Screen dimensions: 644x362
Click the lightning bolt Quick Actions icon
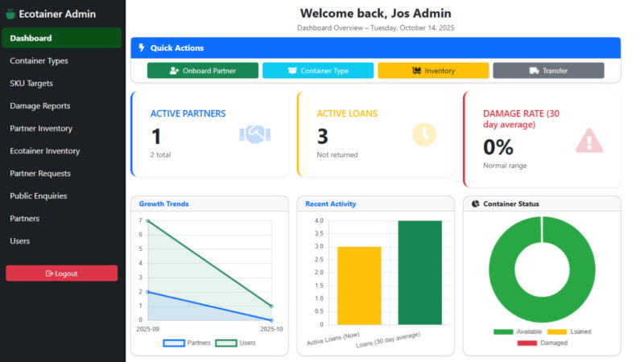click(x=142, y=48)
